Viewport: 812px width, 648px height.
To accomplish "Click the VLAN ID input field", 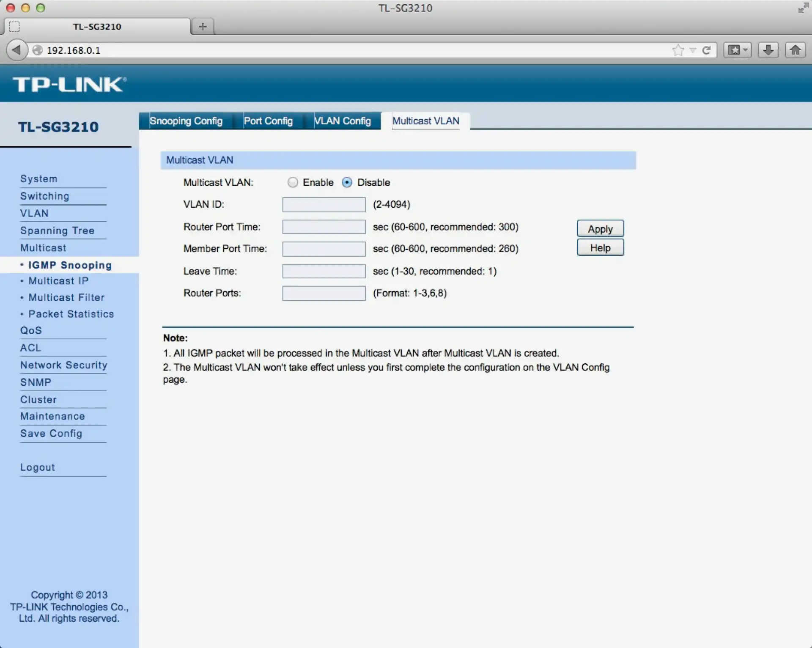I will (324, 205).
